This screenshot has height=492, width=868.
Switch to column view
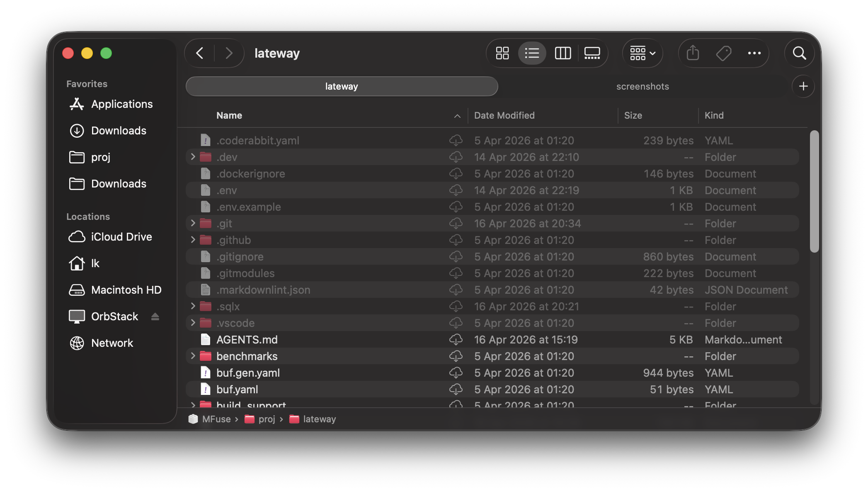click(563, 53)
